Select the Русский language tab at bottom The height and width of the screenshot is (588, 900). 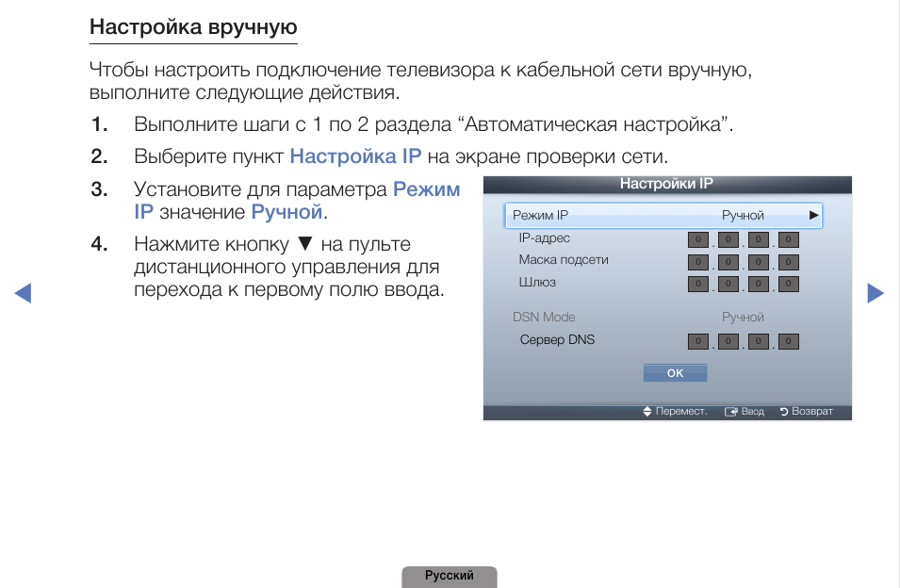tap(449, 576)
